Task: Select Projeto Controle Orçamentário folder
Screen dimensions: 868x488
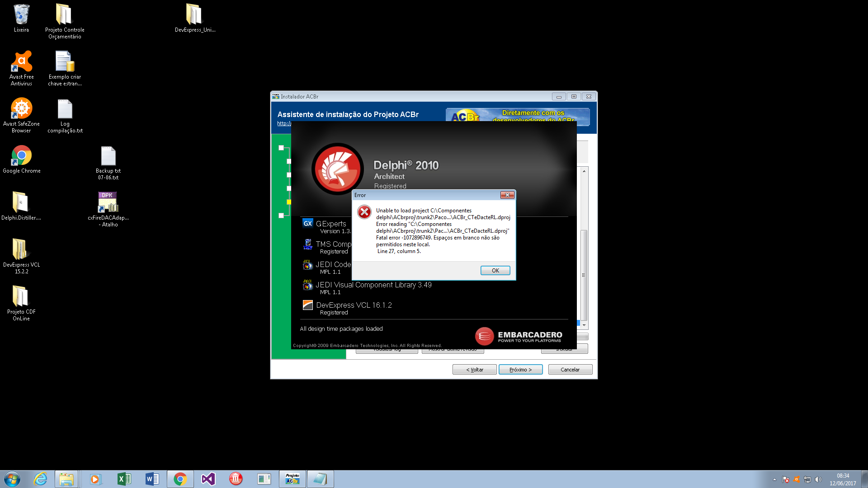Action: pyautogui.click(x=65, y=21)
